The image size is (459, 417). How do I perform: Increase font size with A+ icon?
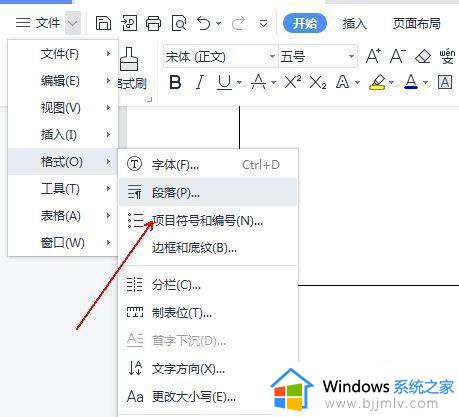coord(373,56)
